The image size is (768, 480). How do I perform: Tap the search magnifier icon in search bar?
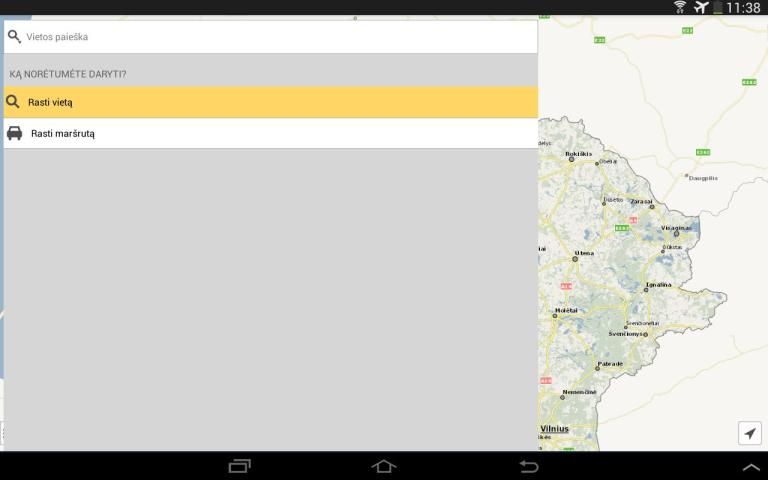(14, 37)
